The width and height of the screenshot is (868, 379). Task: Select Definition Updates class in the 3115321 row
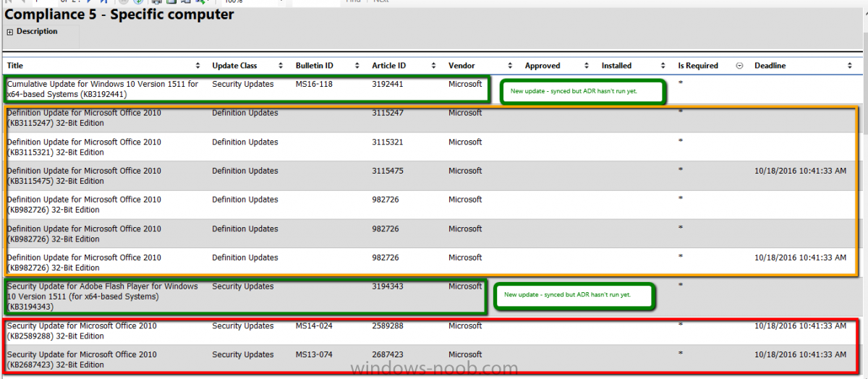click(x=245, y=142)
